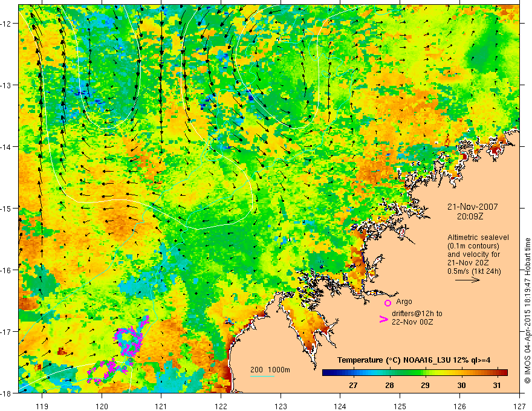Click the longitude axis label 123
Screen dimensions: 532x411
click(x=281, y=406)
